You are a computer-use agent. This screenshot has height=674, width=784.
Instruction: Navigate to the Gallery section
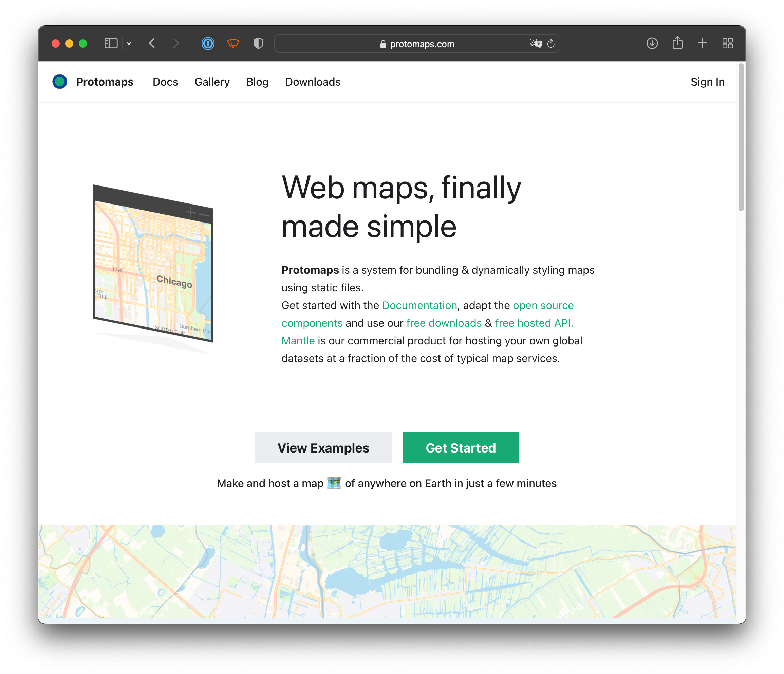tap(212, 82)
